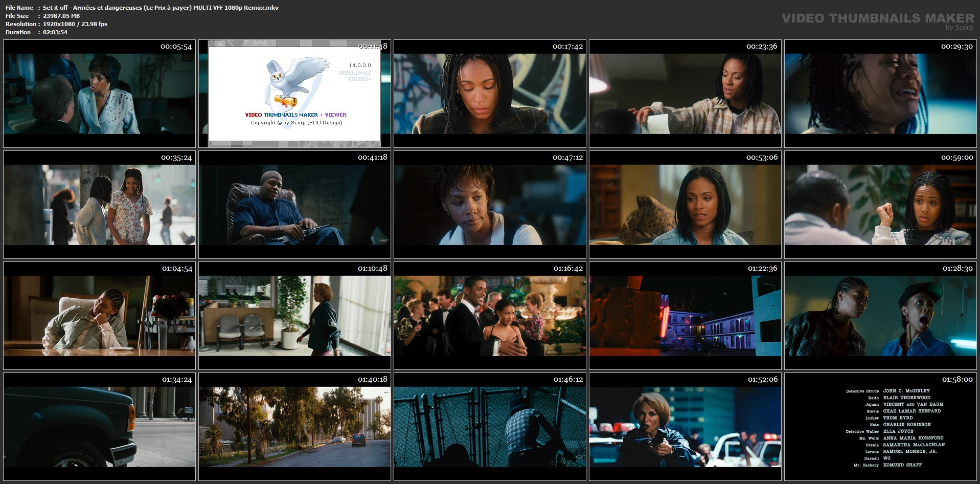
Task: Click the thumbnail stamped 01:28:30
Action: coord(880,316)
